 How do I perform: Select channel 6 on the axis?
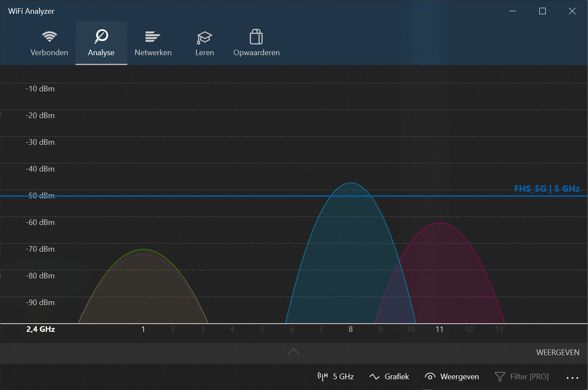click(x=292, y=329)
